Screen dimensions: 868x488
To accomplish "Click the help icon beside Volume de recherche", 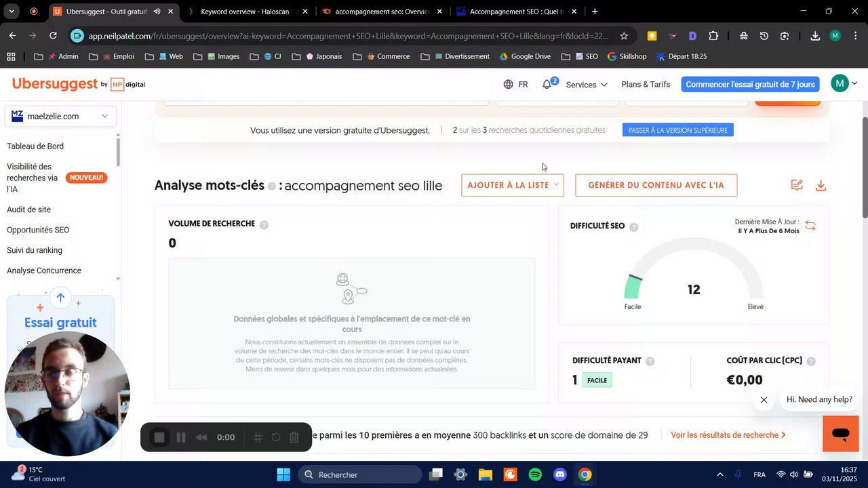I will tap(264, 225).
